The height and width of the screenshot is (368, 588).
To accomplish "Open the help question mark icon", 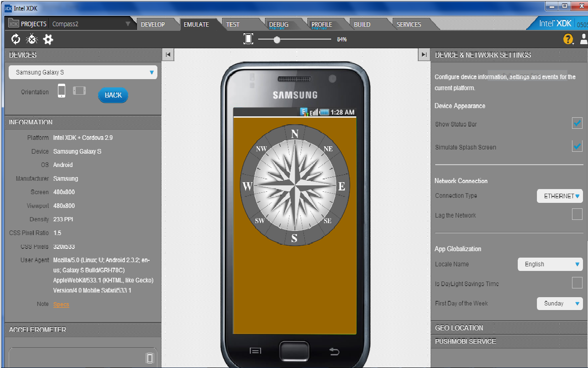I will (x=568, y=39).
